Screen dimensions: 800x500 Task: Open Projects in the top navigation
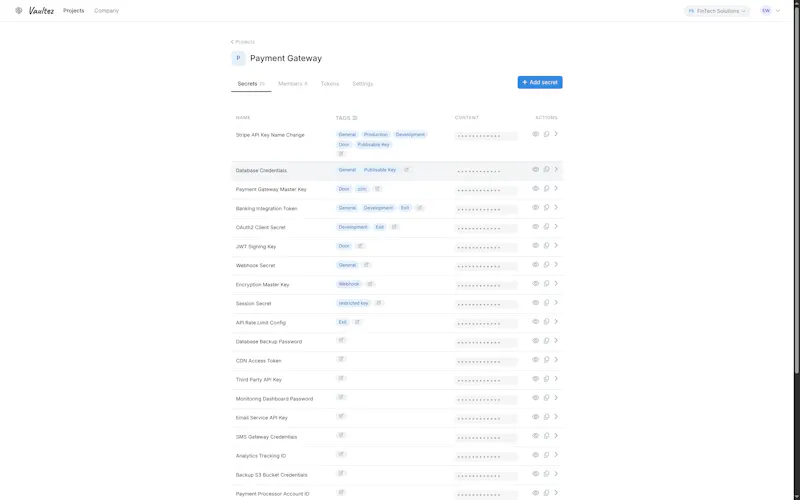(x=73, y=11)
